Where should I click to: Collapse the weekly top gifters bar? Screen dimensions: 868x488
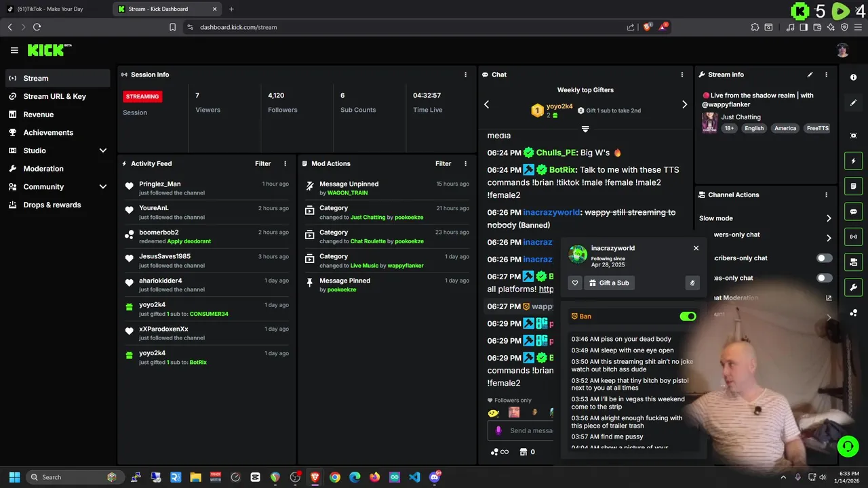tap(585, 129)
